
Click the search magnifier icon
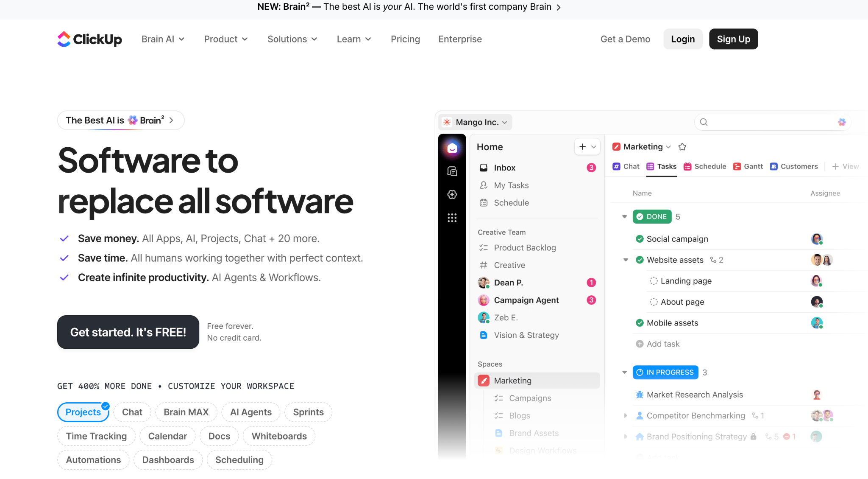click(x=704, y=122)
